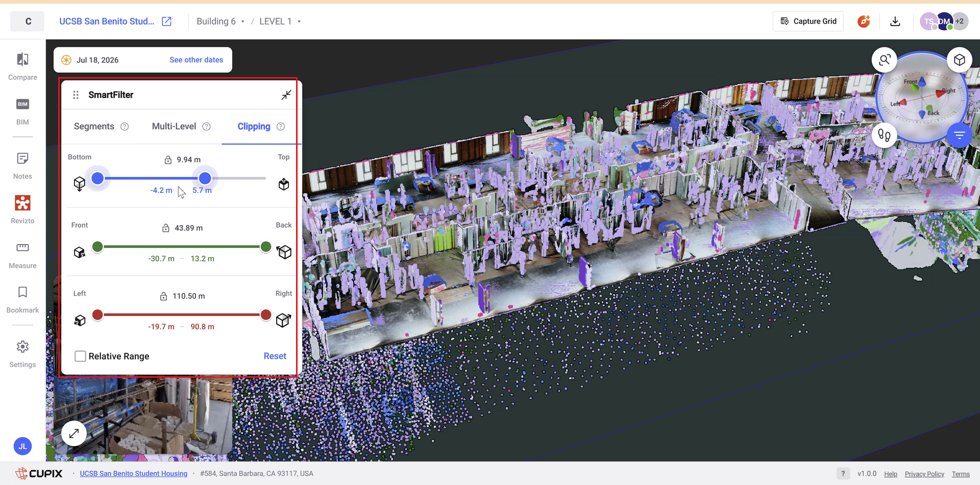Image resolution: width=980 pixels, height=485 pixels.
Task: Switch to the Multi-Level tab
Action: pyautogui.click(x=174, y=127)
